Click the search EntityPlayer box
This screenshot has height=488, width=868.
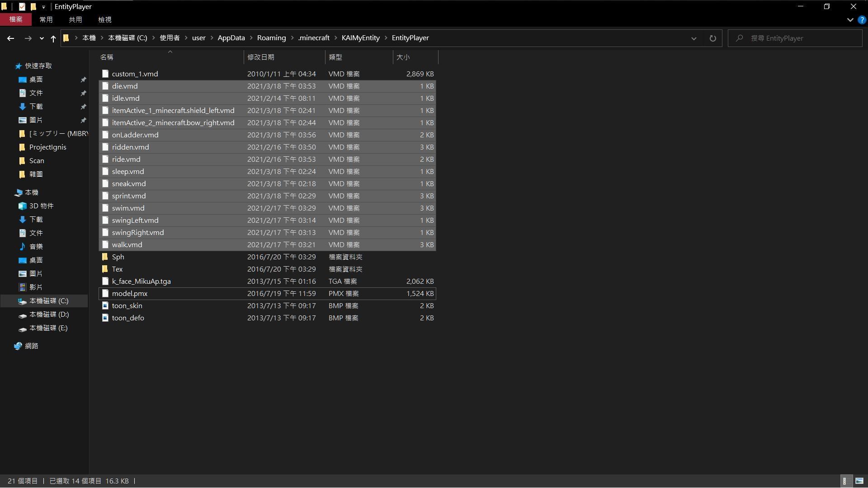point(795,38)
